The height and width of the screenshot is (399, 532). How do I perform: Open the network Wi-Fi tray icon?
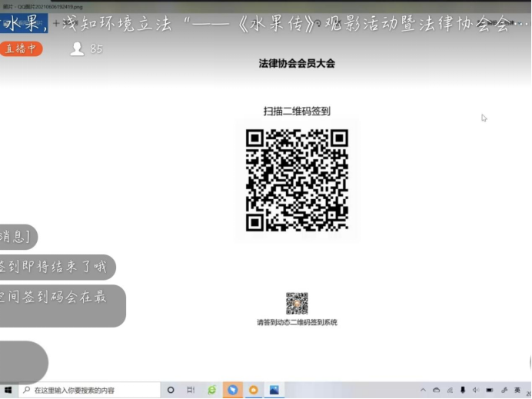450,391
